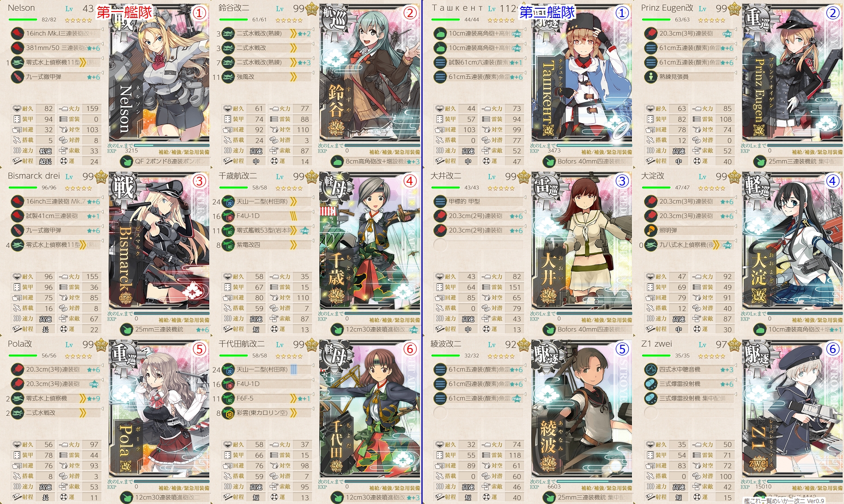Click the chevron beside Suzuya's Kyoufuu Kai
844x504 pixels.
pos(294,77)
